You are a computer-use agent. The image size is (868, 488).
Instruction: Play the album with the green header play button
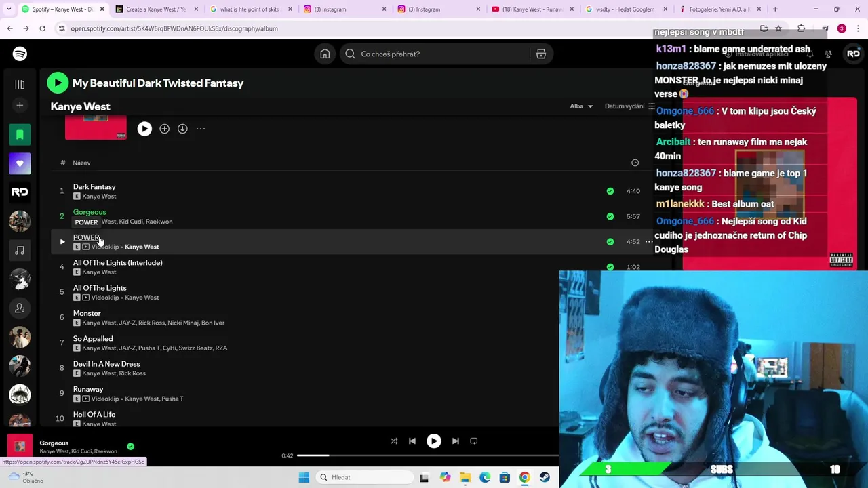pos(58,83)
